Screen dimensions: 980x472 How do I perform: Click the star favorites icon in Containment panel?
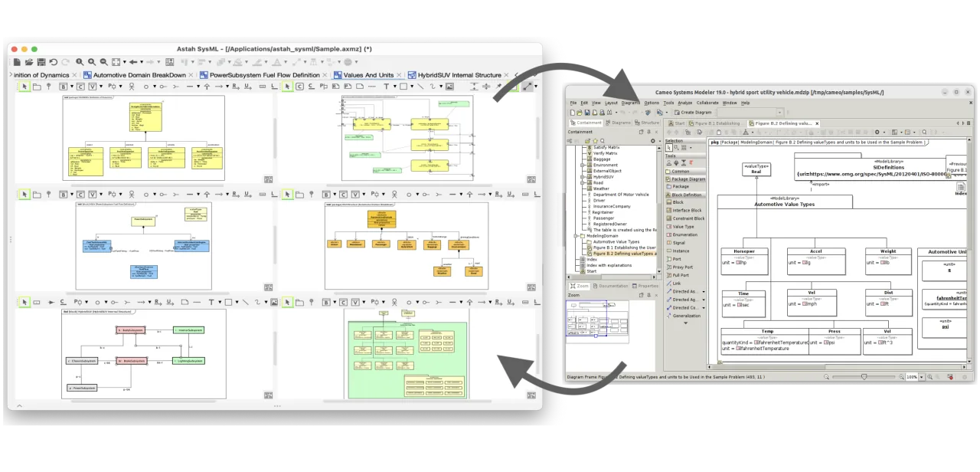[595, 141]
